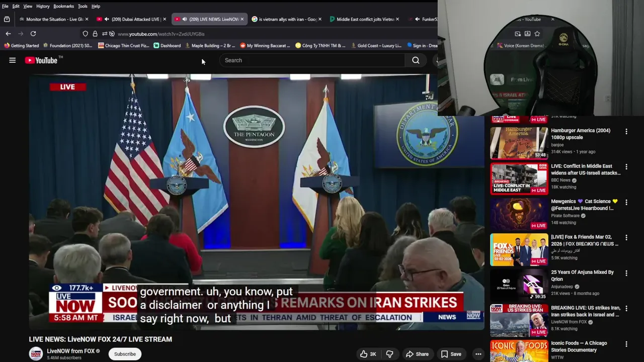Open options for LIVE: Conflict in Middle East
The image size is (644, 362).
[x=626, y=167]
